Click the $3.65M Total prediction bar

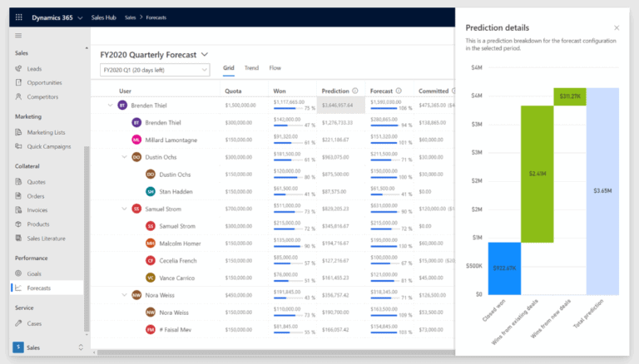pos(602,191)
